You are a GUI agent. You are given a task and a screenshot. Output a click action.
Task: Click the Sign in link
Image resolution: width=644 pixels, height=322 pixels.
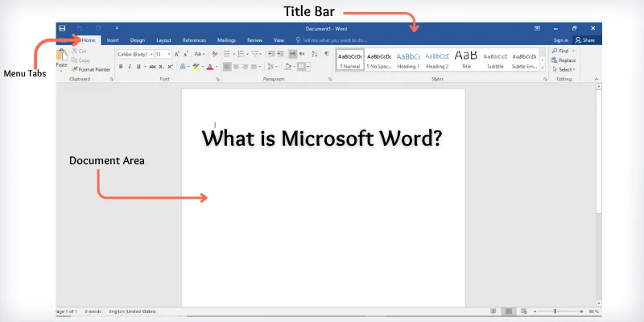pyautogui.click(x=560, y=40)
